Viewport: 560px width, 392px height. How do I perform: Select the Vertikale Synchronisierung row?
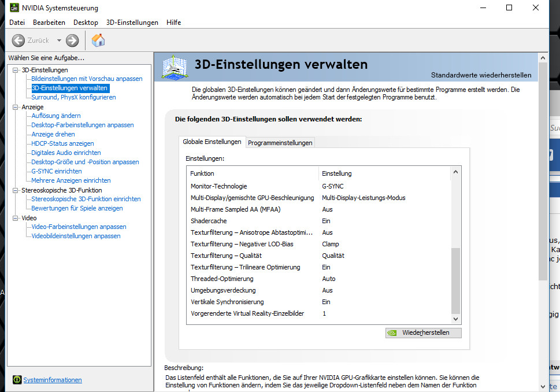coord(319,302)
